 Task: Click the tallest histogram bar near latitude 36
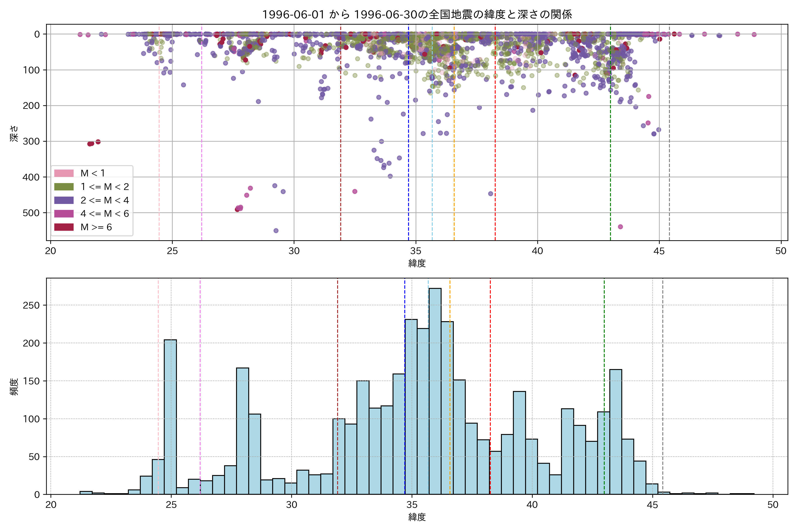pos(435,390)
